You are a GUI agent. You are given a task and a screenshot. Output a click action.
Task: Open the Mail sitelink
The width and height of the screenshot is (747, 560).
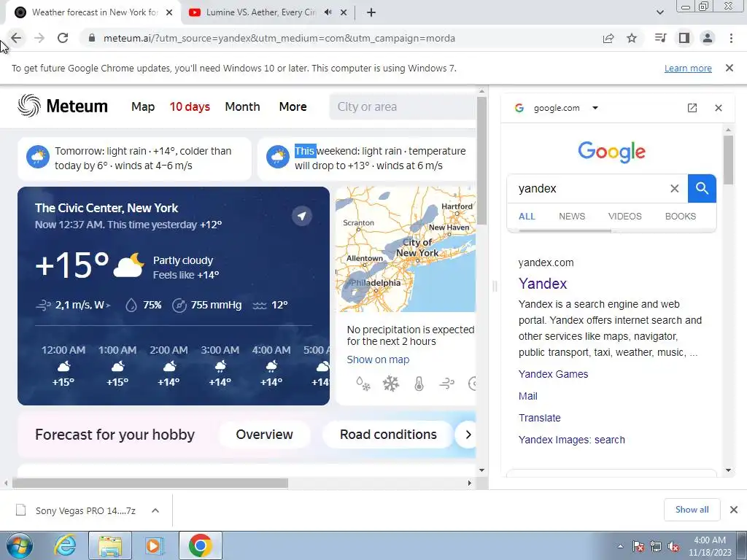[528, 396]
